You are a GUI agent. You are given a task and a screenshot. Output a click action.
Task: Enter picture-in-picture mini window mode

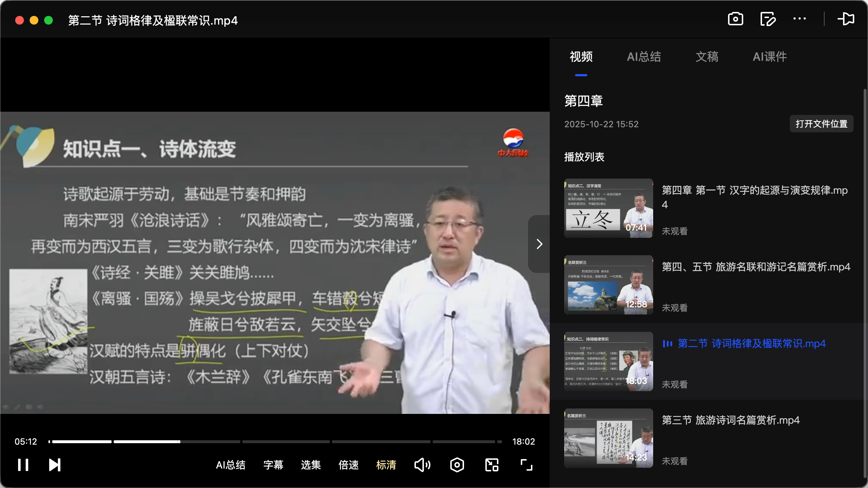pyautogui.click(x=491, y=465)
